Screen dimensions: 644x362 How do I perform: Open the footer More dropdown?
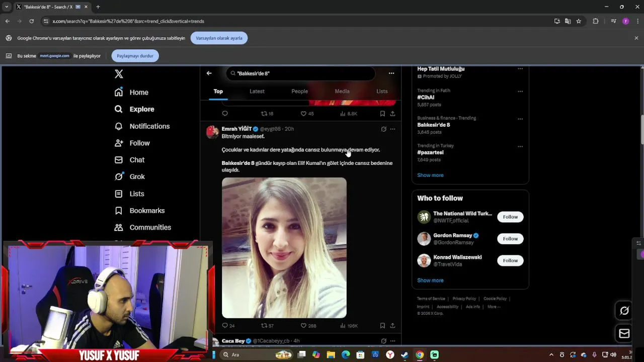tap(494, 307)
